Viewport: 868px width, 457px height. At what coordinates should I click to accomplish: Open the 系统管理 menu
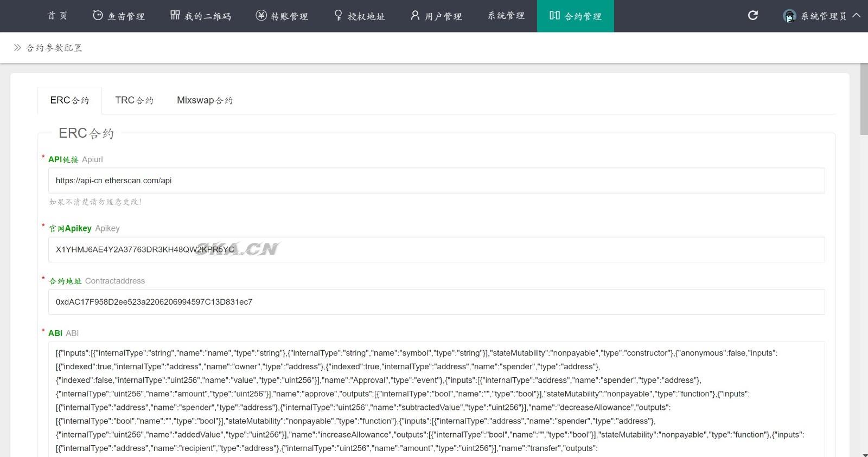click(506, 16)
